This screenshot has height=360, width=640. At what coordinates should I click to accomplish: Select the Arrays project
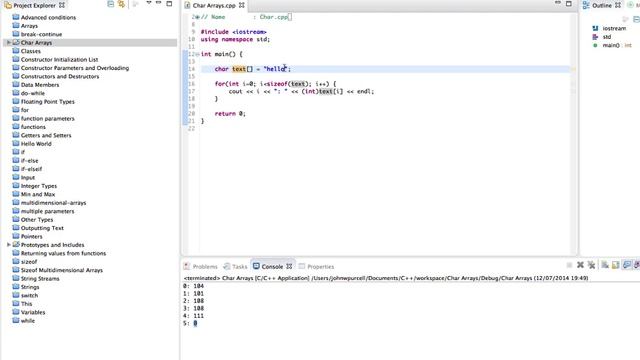coord(29,26)
